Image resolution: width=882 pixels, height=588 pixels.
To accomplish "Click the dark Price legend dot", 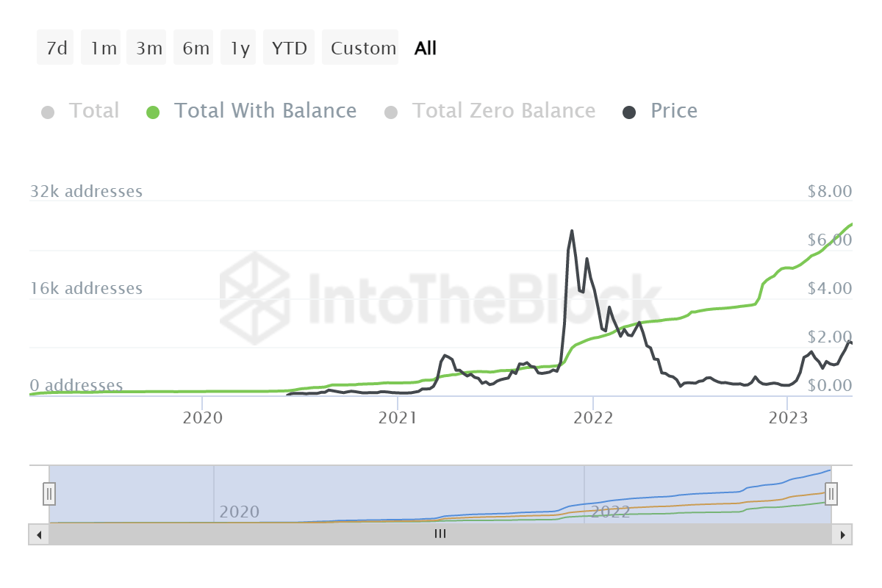I will (629, 112).
